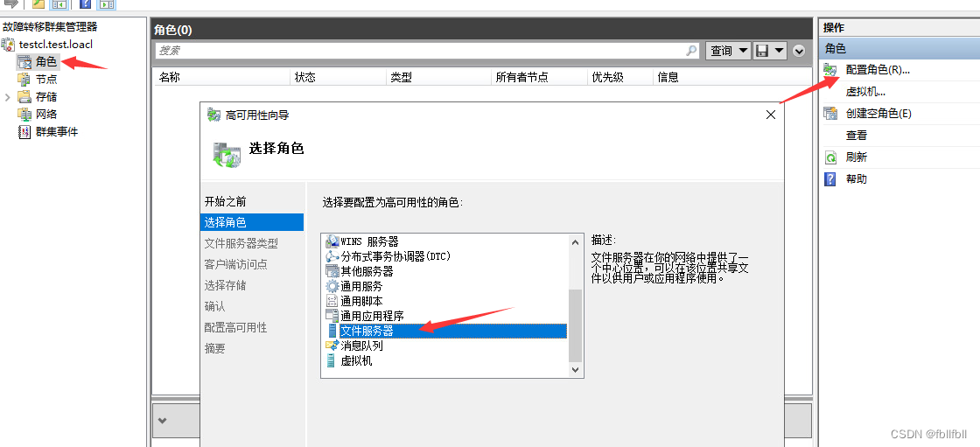Click role list scroll up arrow
Image resolution: width=980 pixels, height=447 pixels.
(x=576, y=242)
